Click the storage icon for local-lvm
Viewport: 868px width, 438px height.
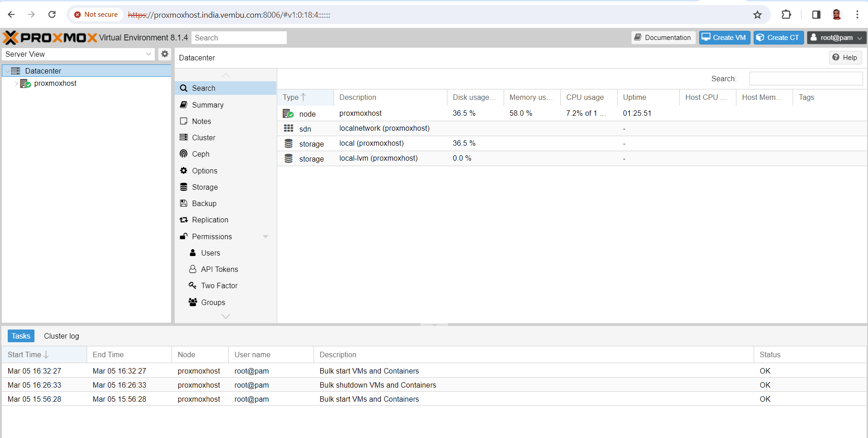click(x=289, y=158)
